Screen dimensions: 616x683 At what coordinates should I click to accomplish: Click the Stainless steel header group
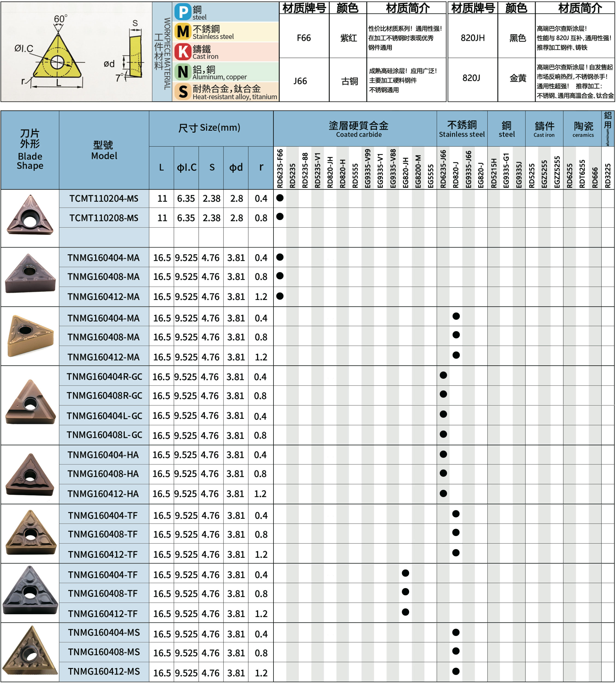[462, 129]
